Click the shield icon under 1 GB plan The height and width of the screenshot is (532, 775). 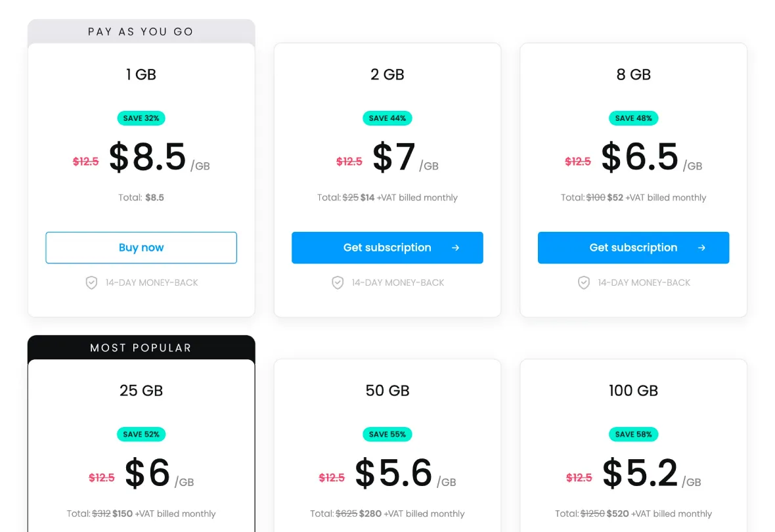91,283
